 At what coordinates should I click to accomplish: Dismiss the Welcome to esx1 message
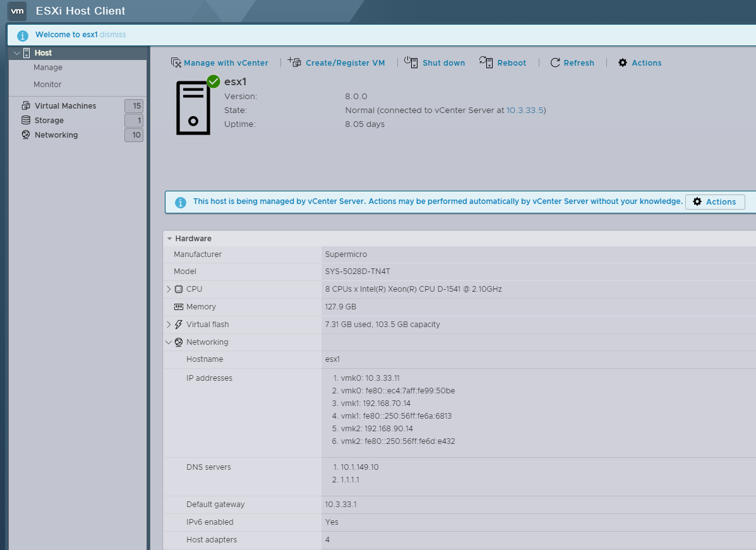click(x=112, y=35)
